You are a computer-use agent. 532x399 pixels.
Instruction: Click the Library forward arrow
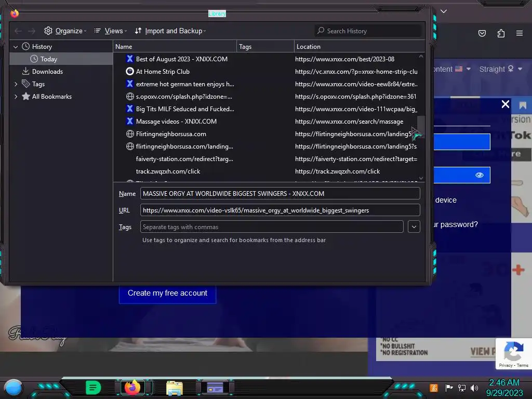coord(32,31)
